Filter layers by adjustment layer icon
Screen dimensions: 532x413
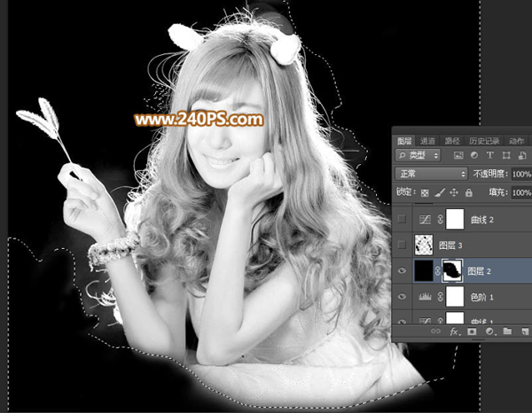tap(474, 155)
